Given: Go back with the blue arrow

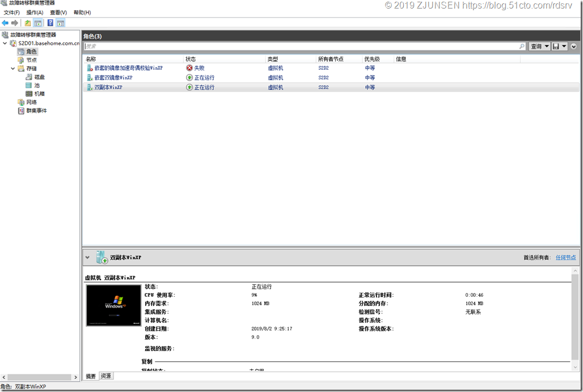Looking at the screenshot, I should (x=5, y=23).
